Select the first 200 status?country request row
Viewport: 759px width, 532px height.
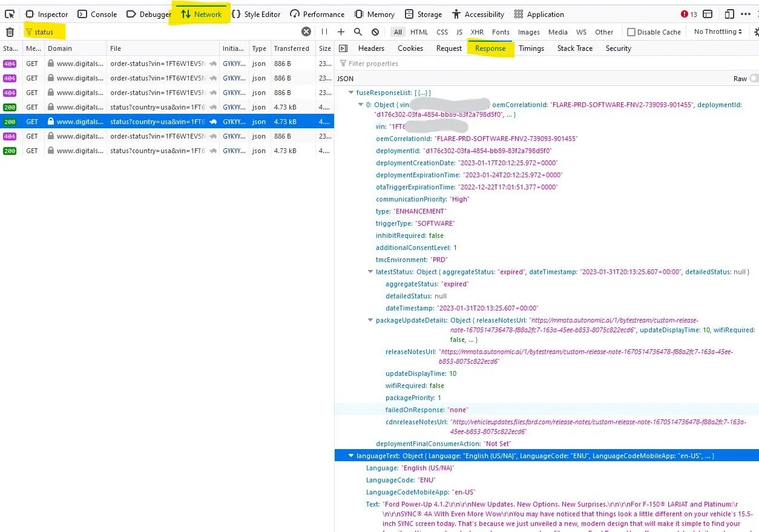pyautogui.click(x=166, y=107)
